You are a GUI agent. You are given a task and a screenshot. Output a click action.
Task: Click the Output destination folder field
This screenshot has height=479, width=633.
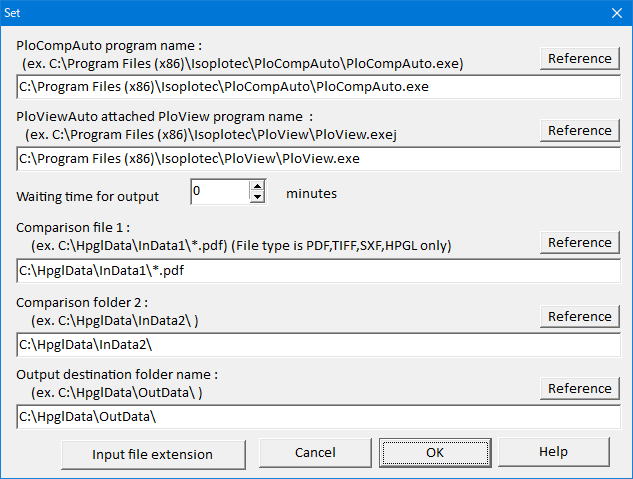click(314, 416)
